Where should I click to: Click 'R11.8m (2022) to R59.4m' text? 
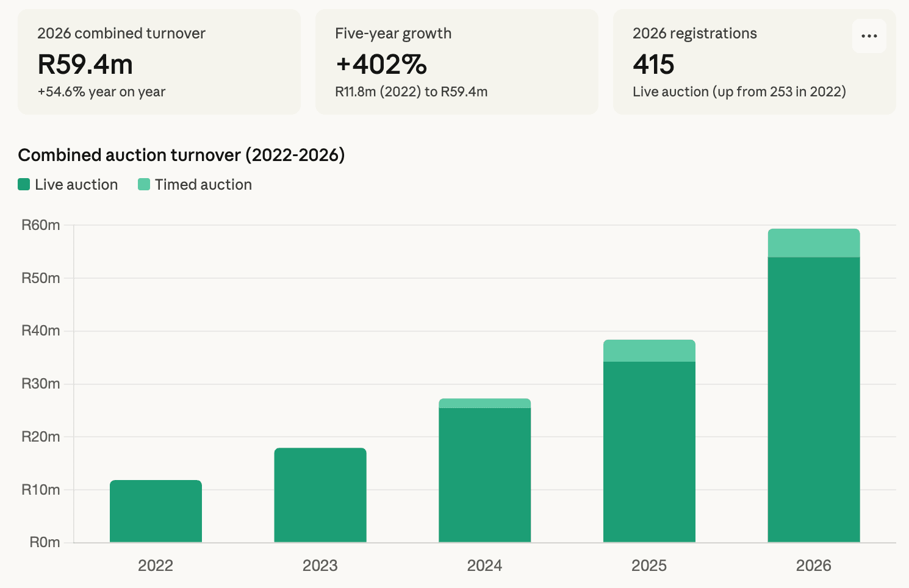411,91
